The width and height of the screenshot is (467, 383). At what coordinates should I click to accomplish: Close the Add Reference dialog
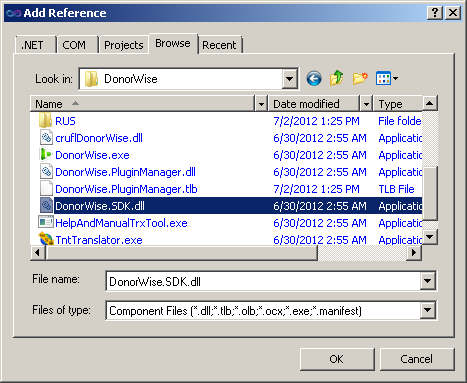coord(453,13)
